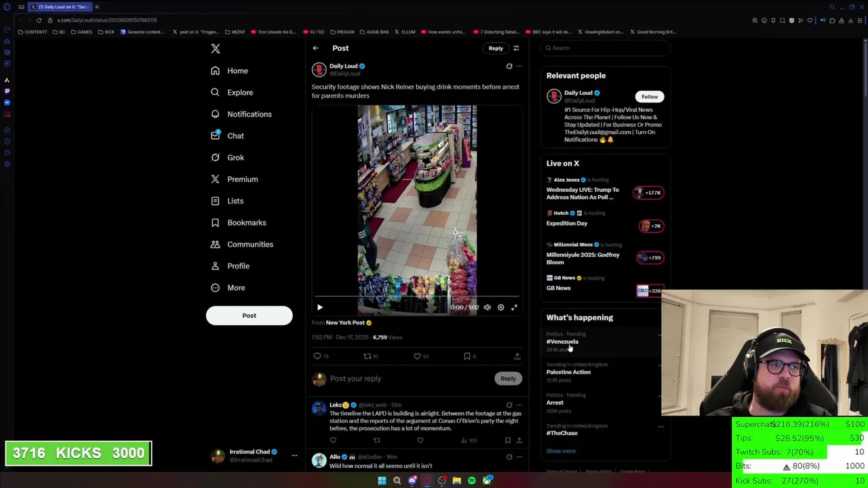The width and height of the screenshot is (868, 488).
Task: Share the Daily Loud post
Action: pyautogui.click(x=517, y=356)
